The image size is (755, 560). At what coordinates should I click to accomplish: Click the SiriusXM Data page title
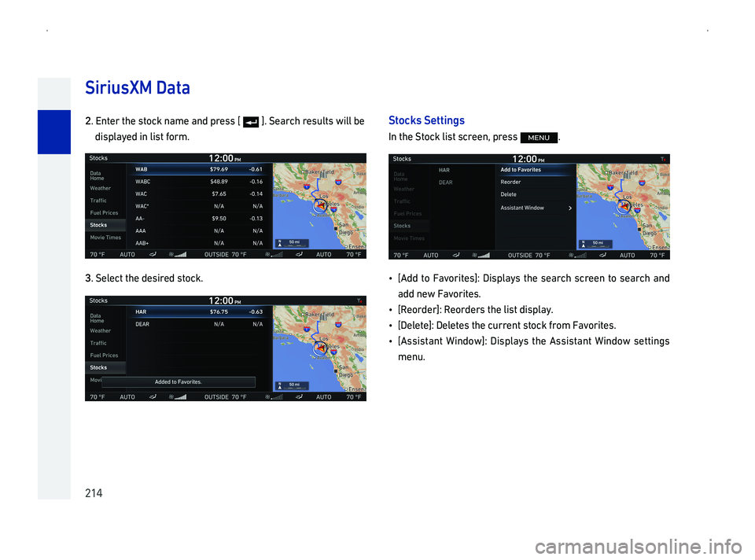138,87
